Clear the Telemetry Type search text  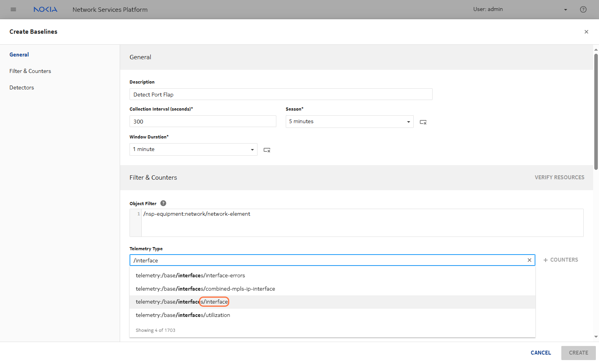[x=529, y=260]
